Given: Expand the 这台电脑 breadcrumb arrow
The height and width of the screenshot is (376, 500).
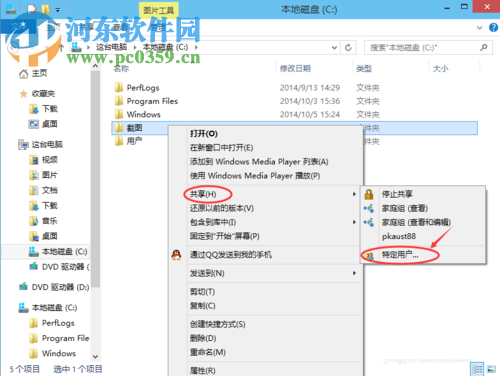Looking at the screenshot, I should [135, 48].
